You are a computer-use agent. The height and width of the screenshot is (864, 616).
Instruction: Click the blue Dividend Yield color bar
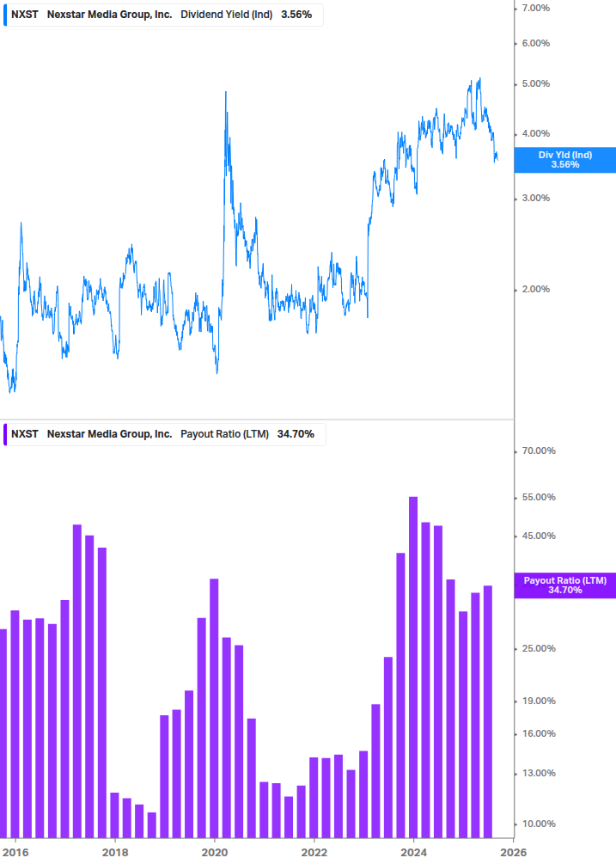5,15
